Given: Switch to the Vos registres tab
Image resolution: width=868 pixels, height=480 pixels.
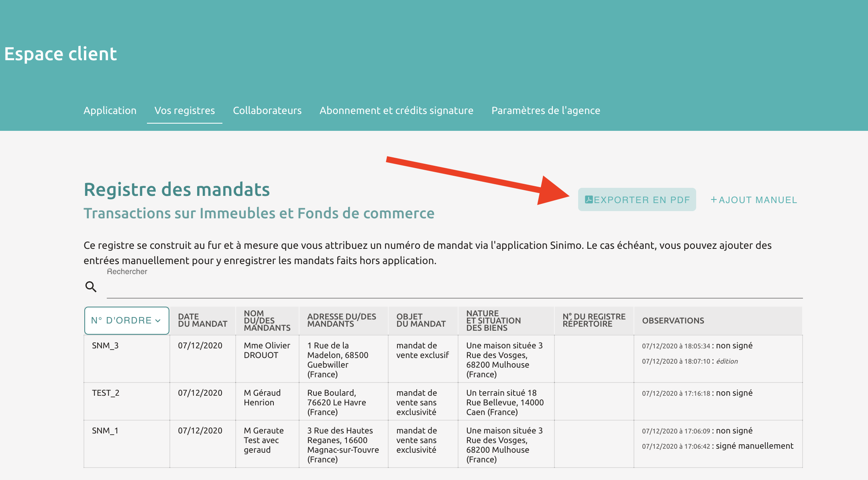Looking at the screenshot, I should 185,110.
